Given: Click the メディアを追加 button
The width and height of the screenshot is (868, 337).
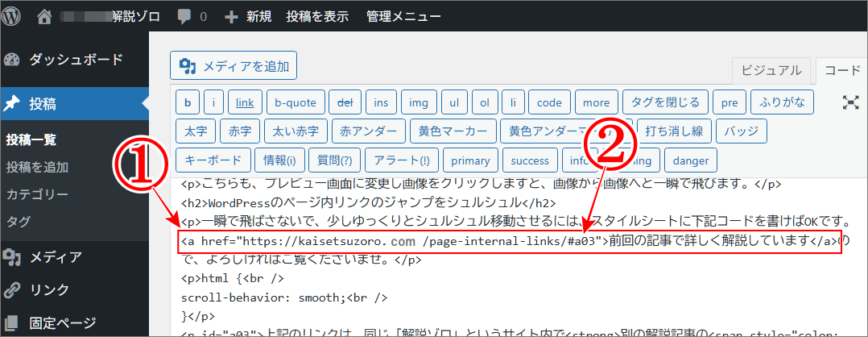Looking at the screenshot, I should point(234,66).
